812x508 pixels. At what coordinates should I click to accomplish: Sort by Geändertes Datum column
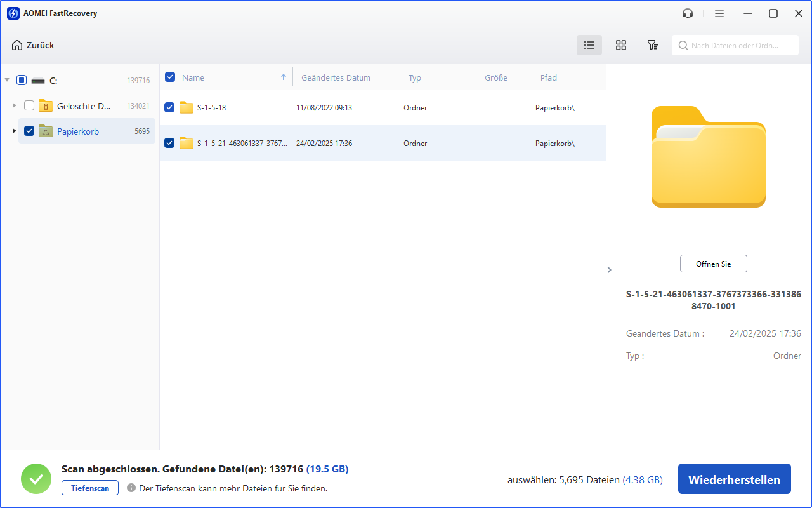[x=336, y=77]
